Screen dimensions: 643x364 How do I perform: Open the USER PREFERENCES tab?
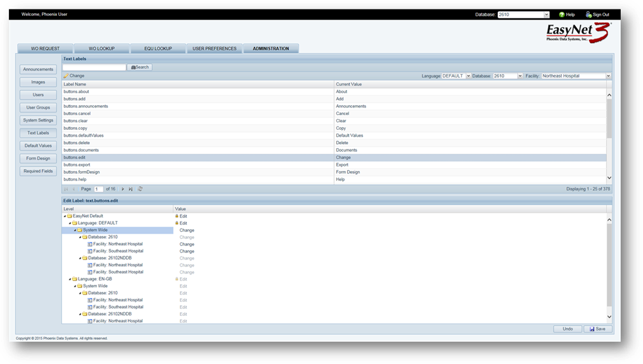click(214, 49)
